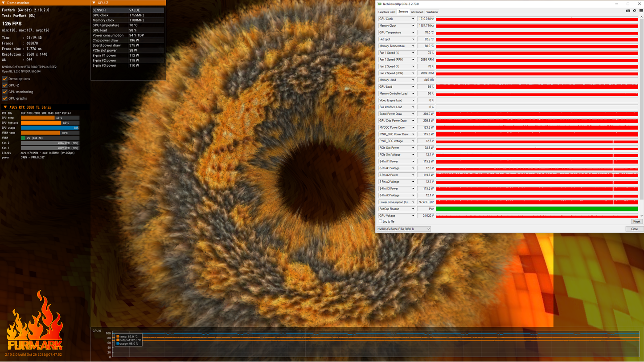Viewport: 644px width, 362px height.
Task: Click the GPU-Z sensor list scroll-down arrow
Action: point(641,216)
